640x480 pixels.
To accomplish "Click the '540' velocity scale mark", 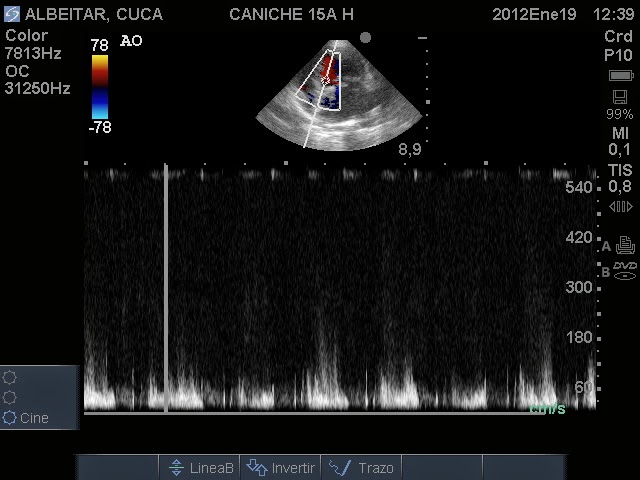I will pyautogui.click(x=579, y=187).
